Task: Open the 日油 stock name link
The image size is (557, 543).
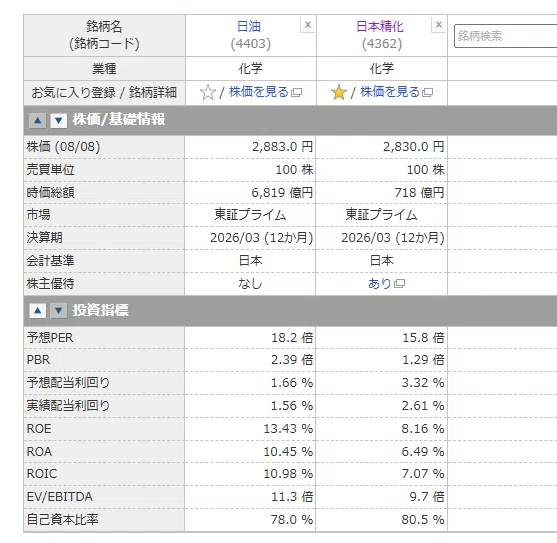Action: coord(249,27)
